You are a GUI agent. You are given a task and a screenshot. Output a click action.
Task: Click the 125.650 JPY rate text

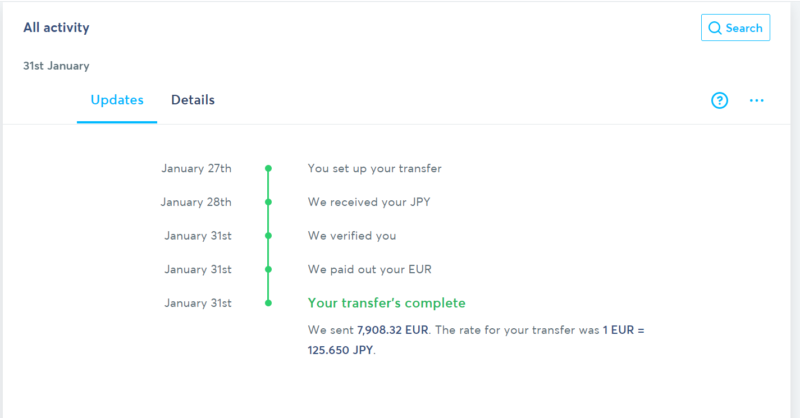(340, 350)
